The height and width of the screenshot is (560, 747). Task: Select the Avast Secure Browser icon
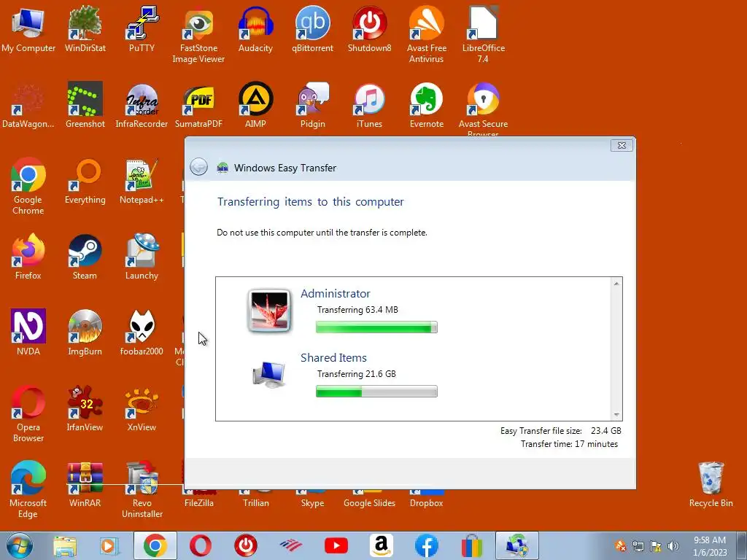pyautogui.click(x=483, y=109)
